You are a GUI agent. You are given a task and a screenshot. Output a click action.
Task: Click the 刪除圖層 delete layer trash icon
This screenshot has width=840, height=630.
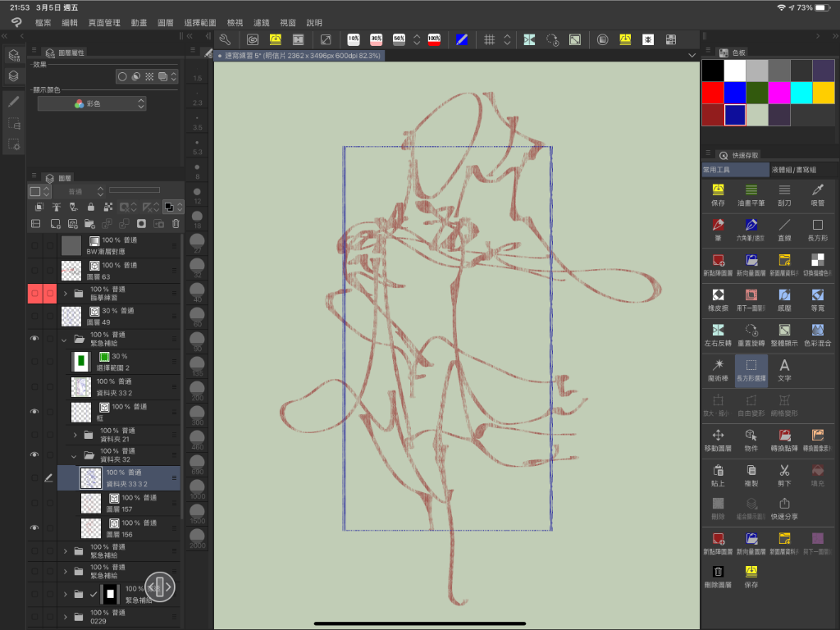718,577
